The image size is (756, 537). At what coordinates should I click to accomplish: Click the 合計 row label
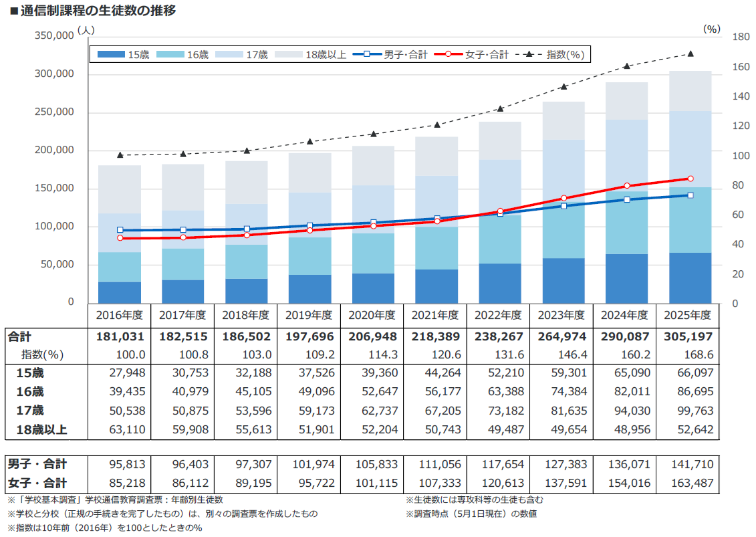pyautogui.click(x=20, y=337)
